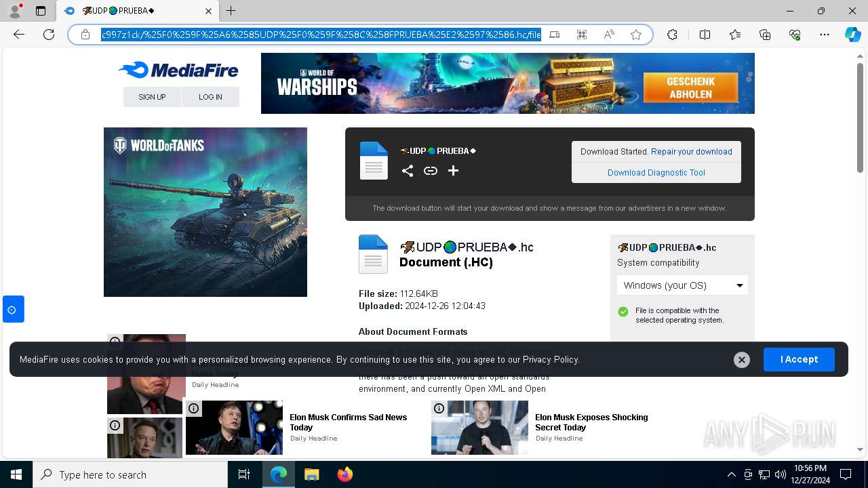Open the Collections icon
868x488 pixels.
click(765, 35)
